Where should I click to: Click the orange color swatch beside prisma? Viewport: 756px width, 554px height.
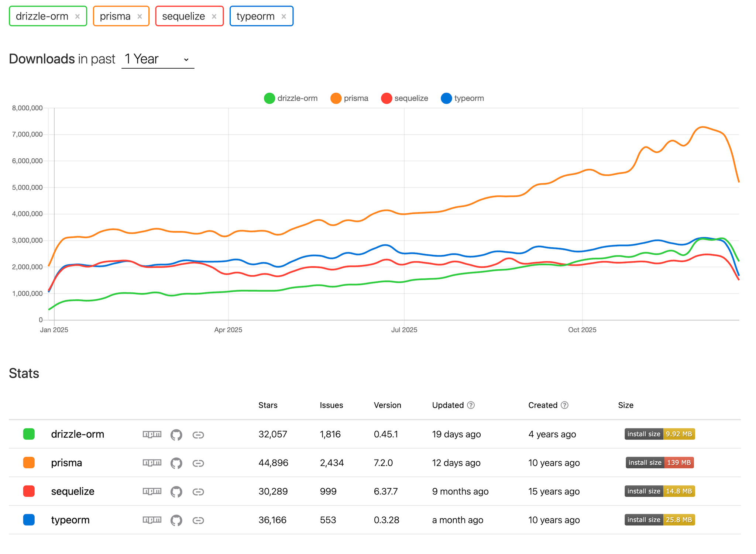[28, 463]
